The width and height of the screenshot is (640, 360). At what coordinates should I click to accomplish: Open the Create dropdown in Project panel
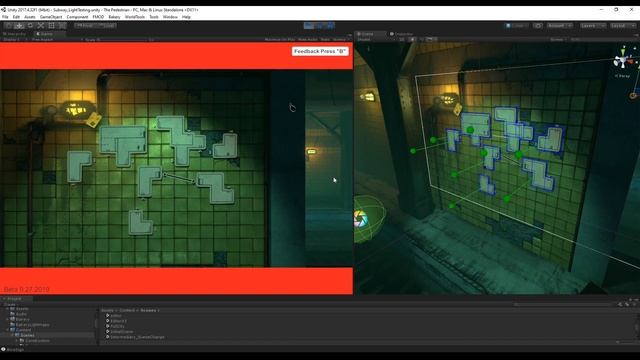pyautogui.click(x=10, y=304)
